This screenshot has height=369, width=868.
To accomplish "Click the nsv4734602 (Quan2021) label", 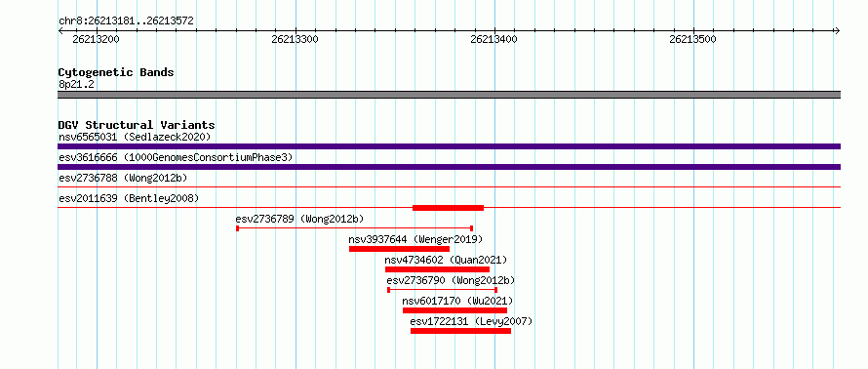I will pos(446,260).
